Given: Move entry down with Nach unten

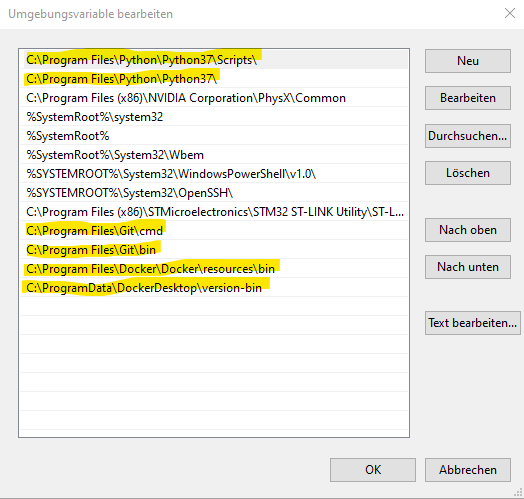Looking at the screenshot, I should point(468,267).
